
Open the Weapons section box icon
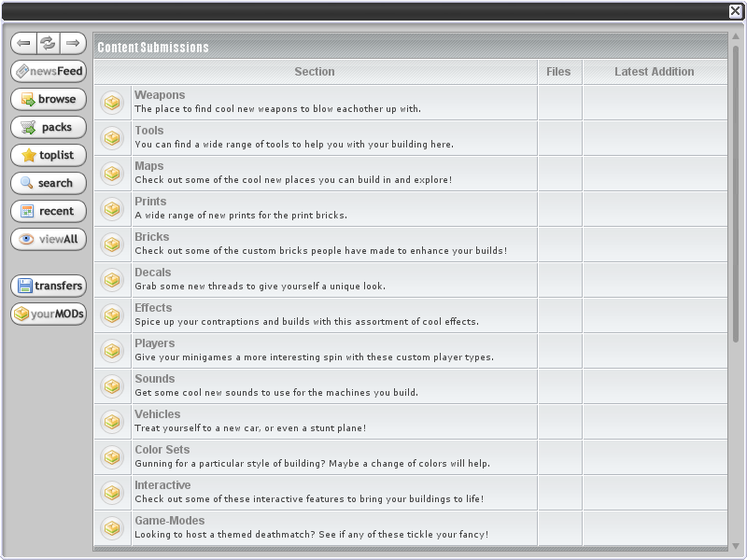[x=112, y=103]
